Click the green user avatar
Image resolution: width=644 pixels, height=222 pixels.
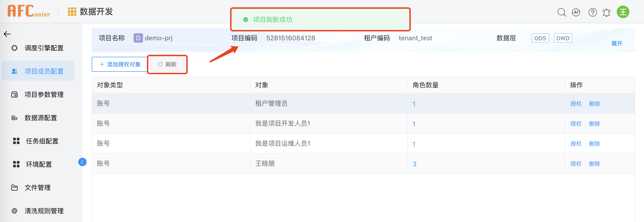tap(623, 12)
